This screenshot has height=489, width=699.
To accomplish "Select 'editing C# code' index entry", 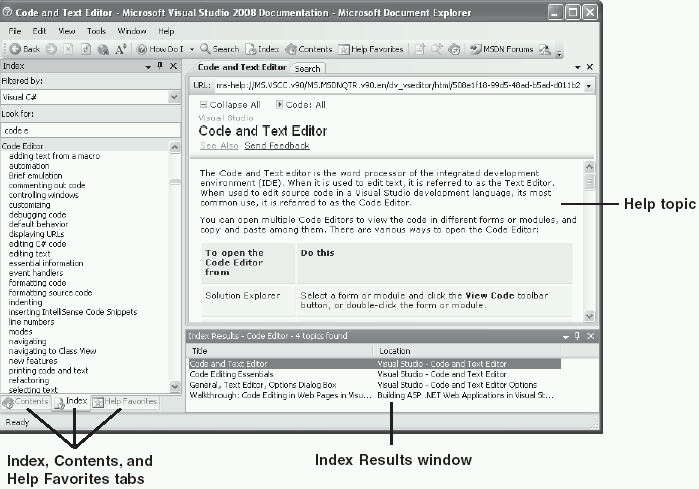I will 37,244.
